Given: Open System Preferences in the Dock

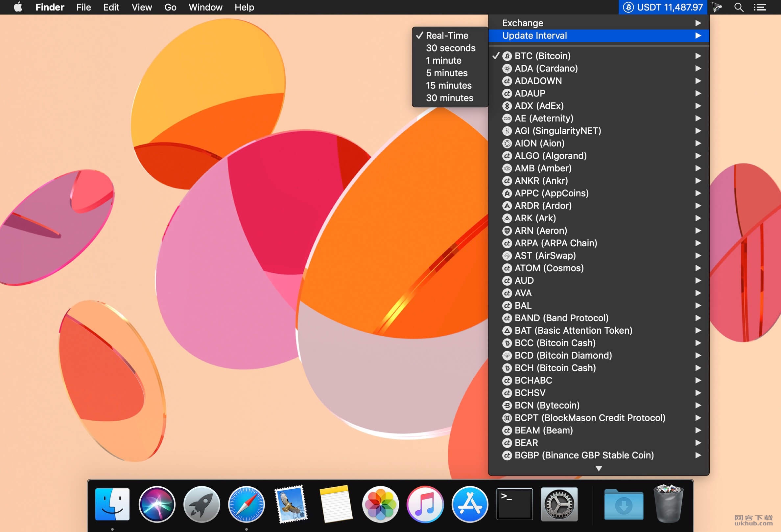Looking at the screenshot, I should (x=559, y=504).
